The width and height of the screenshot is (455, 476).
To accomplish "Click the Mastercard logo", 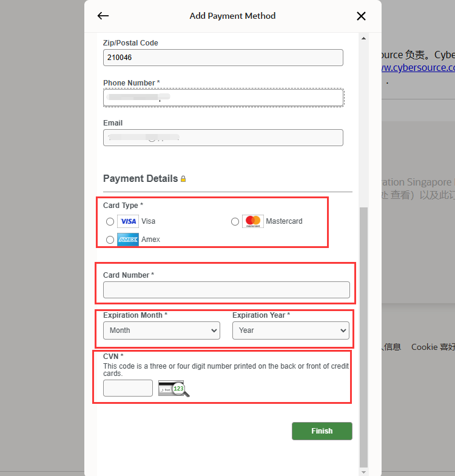I will (253, 221).
